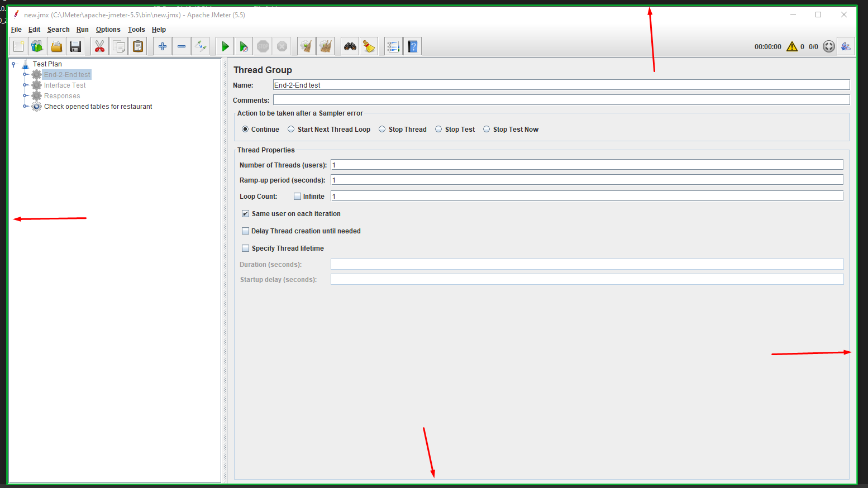Open the Options menu
868x488 pixels.
point(108,30)
